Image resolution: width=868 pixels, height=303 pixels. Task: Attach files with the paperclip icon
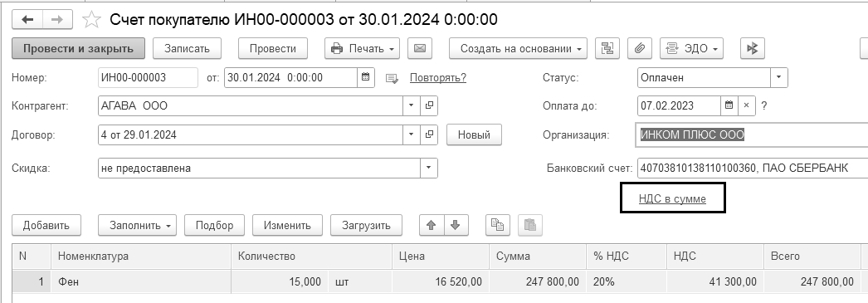(x=639, y=49)
